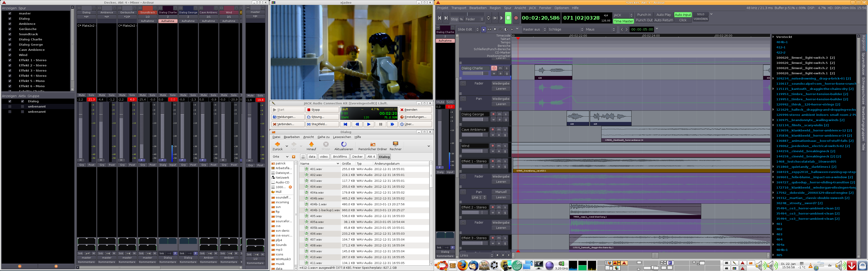868x271 pixels.
Task: Select the zoom magnifier tool
Action: [495, 29]
